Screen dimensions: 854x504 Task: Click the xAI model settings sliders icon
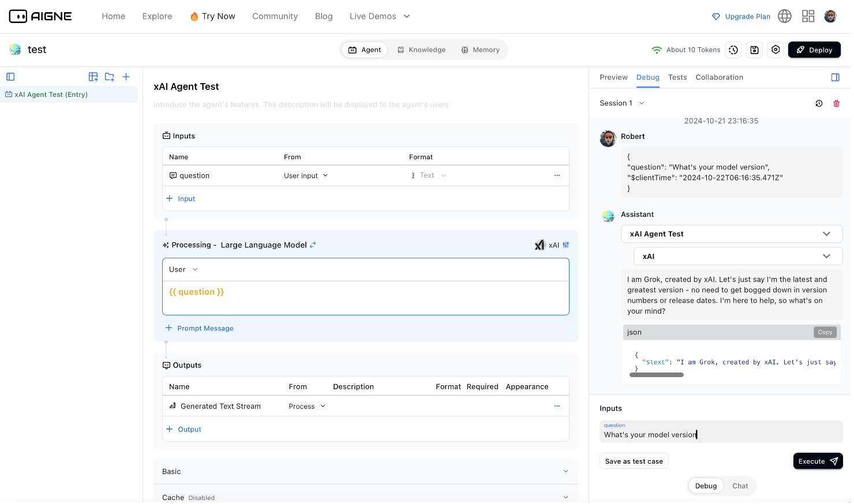[x=565, y=245]
